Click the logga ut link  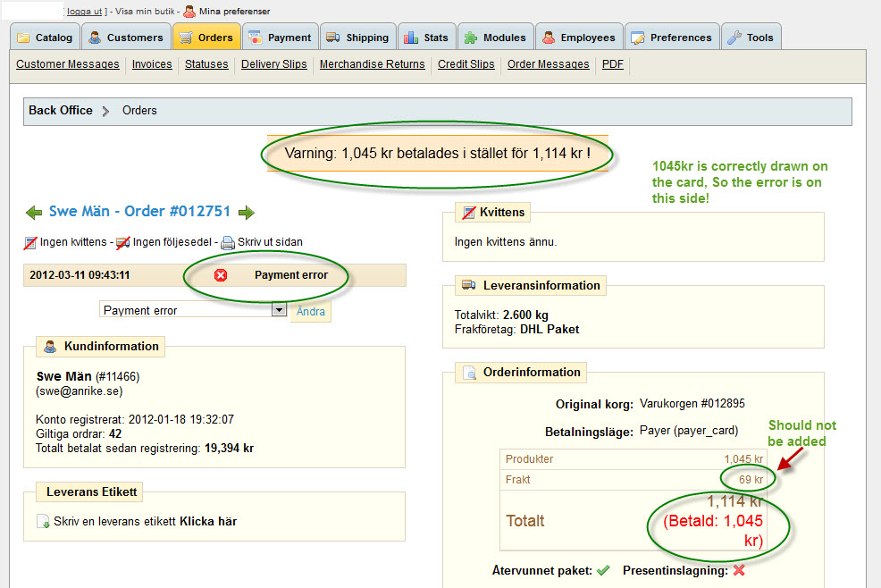(84, 12)
